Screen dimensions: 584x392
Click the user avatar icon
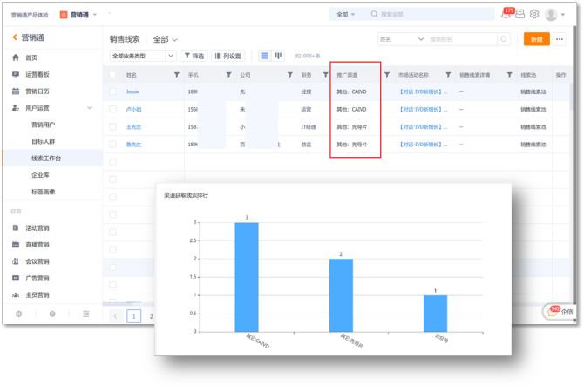[x=553, y=14]
